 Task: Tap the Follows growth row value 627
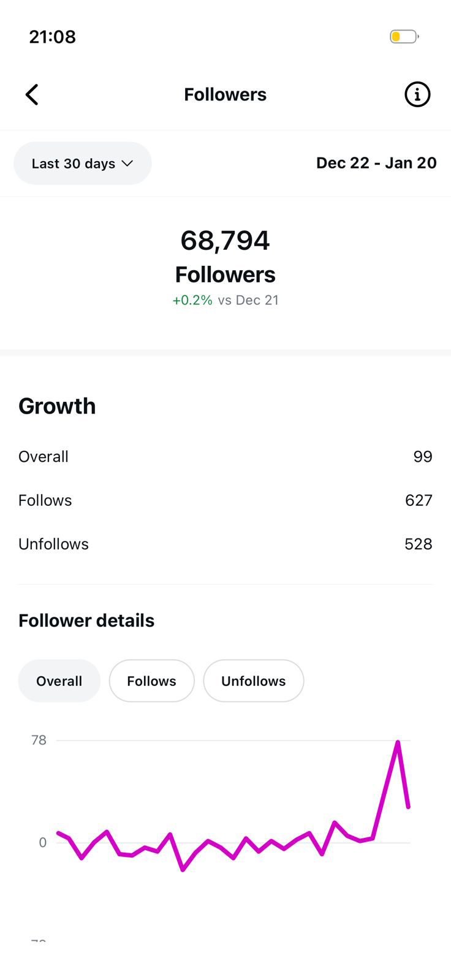pyautogui.click(x=419, y=500)
